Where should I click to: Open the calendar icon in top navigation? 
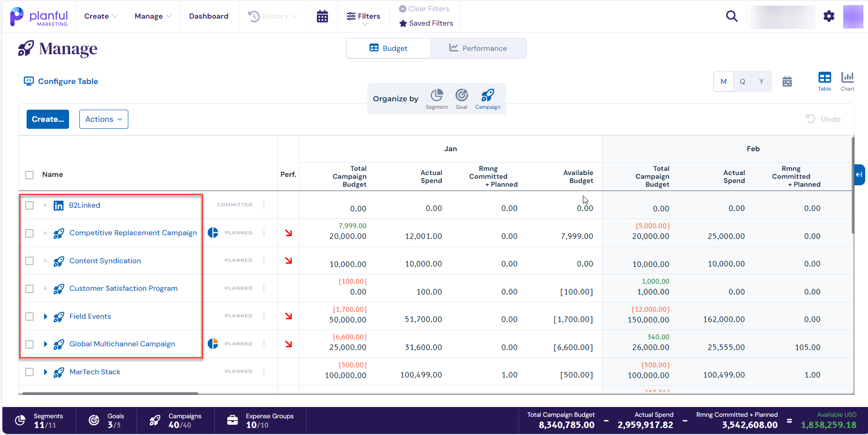tap(322, 16)
